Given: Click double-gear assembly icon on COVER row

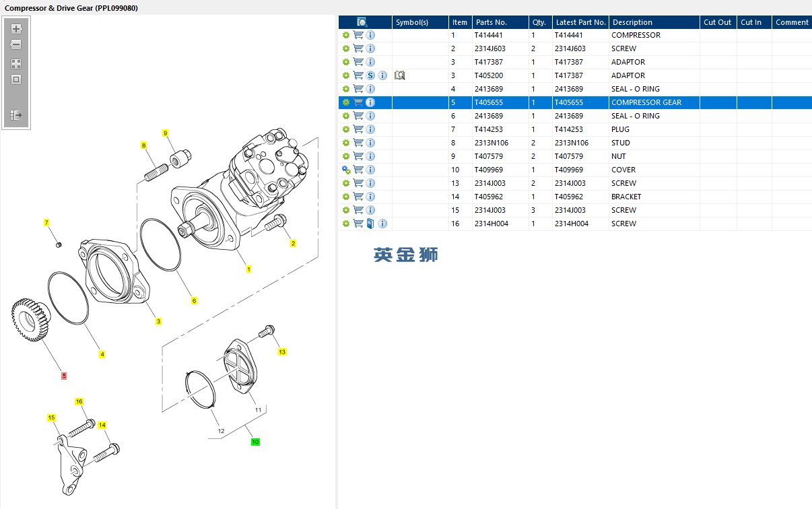Looking at the screenshot, I should pos(346,170).
